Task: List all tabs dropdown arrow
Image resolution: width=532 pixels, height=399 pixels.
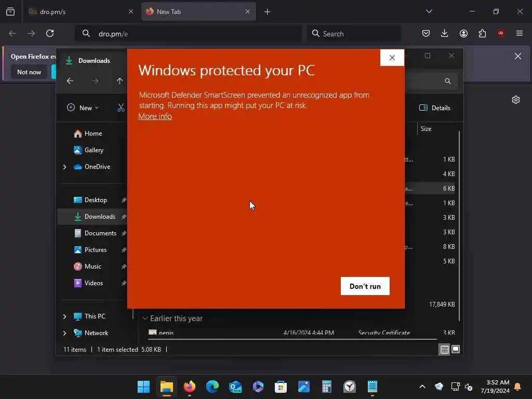Action: click(429, 11)
